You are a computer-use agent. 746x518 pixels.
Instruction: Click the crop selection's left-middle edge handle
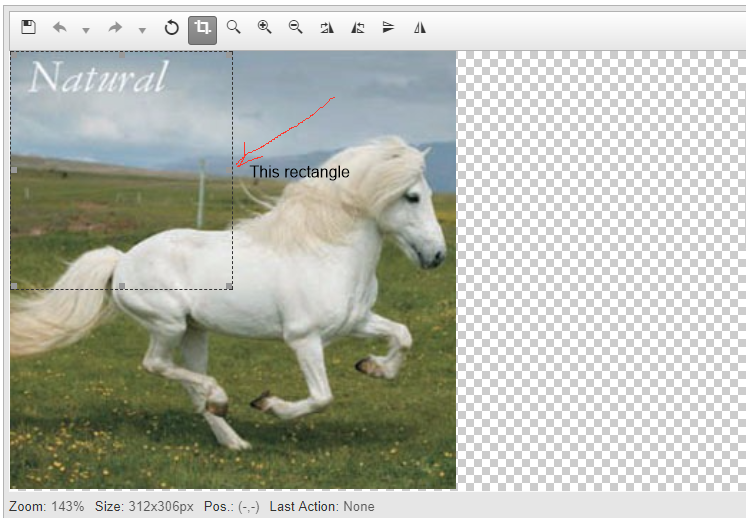[x=14, y=170]
